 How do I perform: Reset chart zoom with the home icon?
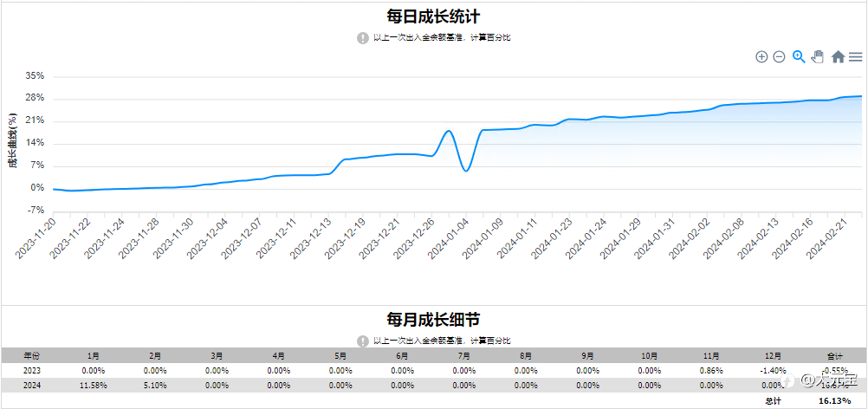[838, 56]
